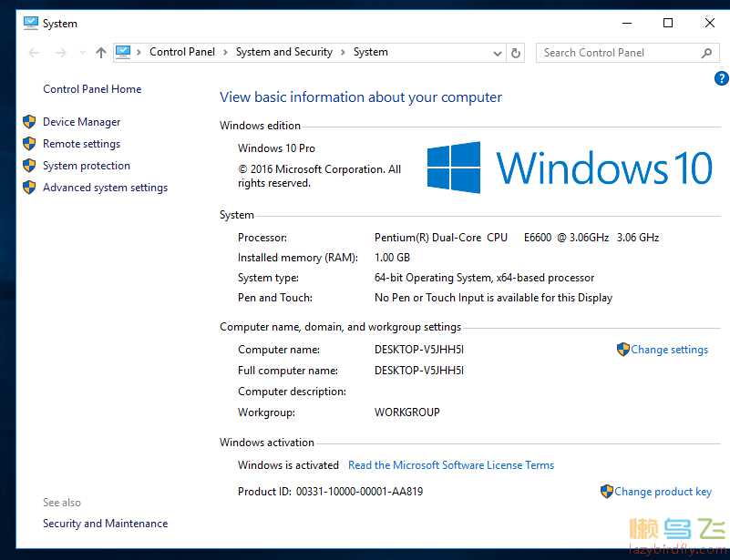The width and height of the screenshot is (730, 560).
Task: Open Advanced system settings link
Action: (105, 188)
